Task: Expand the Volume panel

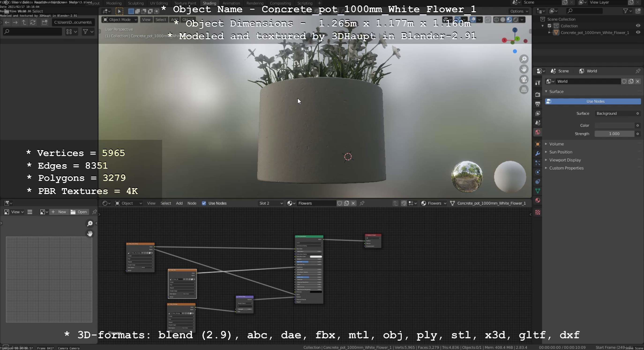Action: pos(556,144)
